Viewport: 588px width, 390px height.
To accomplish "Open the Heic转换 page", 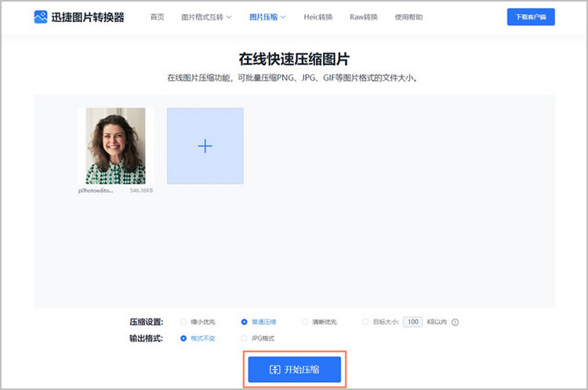I will (318, 17).
